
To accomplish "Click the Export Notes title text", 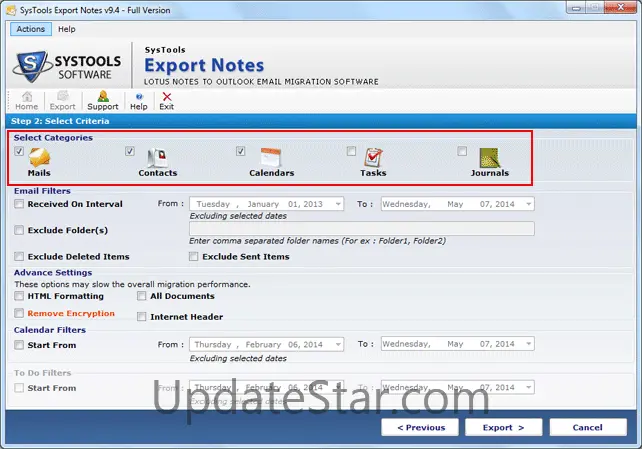I will (x=204, y=65).
